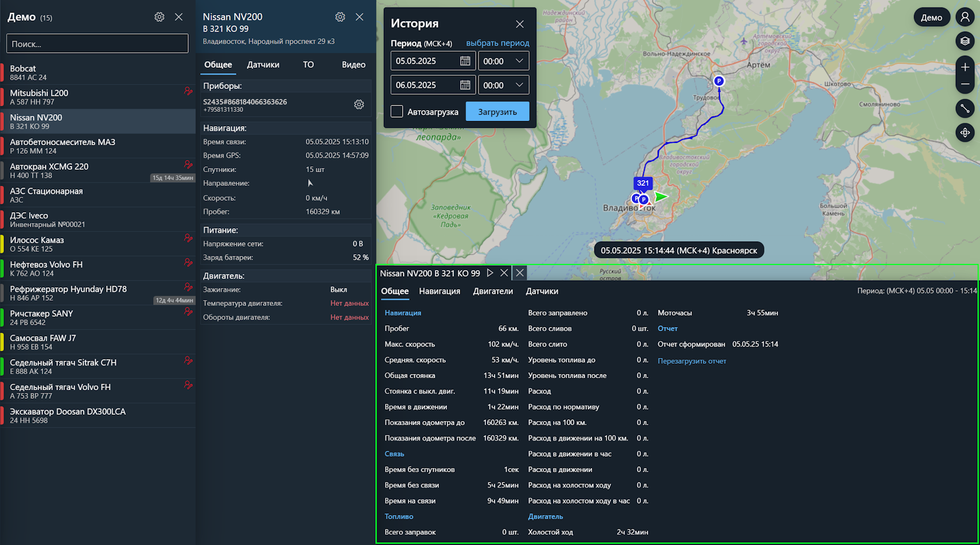
Task: Select Седельный тягач Sitrak C7H in the list
Action: click(x=98, y=367)
